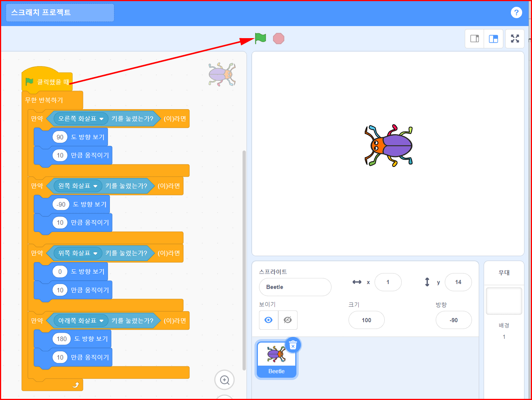Screen dimensions: 532x400
Task: Click the 클릭했을 때 flag hat block
Action: (47, 81)
